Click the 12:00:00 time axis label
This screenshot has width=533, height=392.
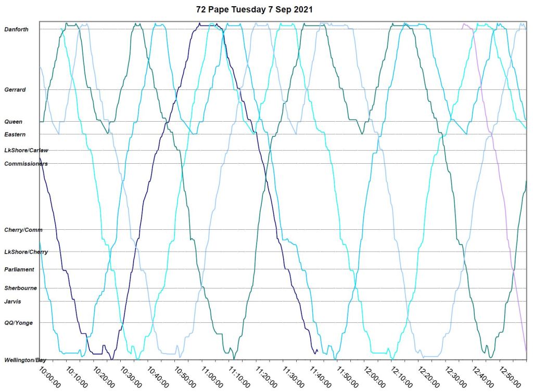coord(375,376)
